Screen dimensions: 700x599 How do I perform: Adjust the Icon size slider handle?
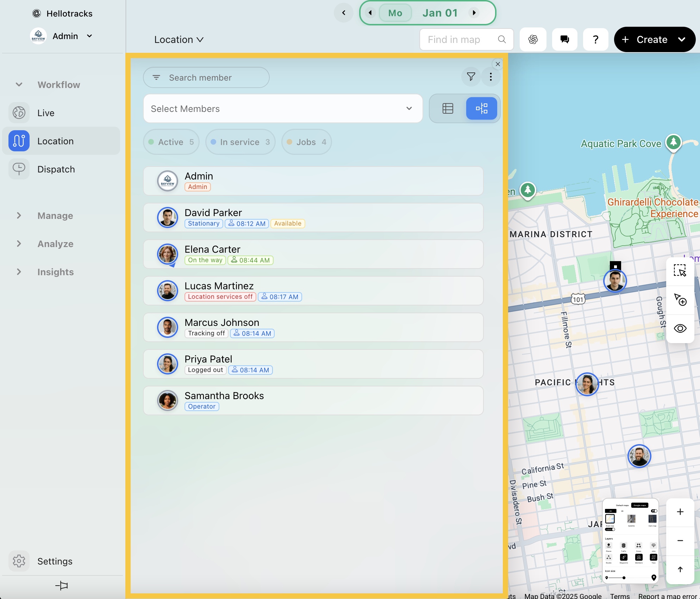[624, 578]
